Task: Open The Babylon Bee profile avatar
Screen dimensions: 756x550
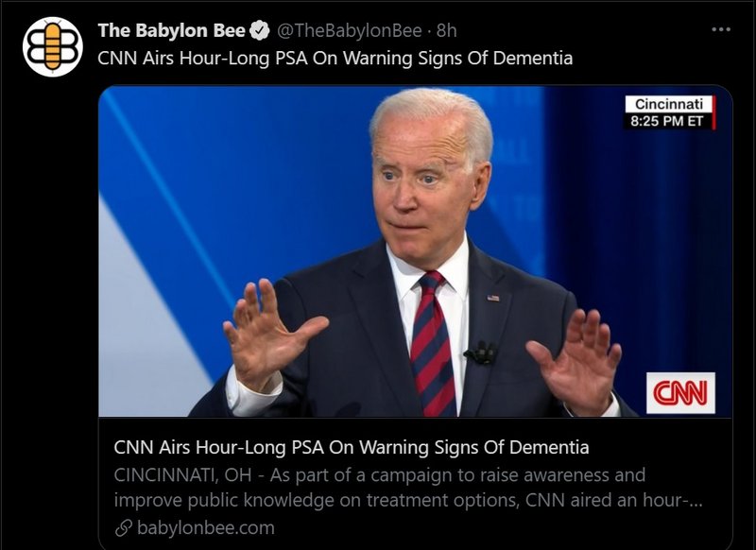Action: [x=53, y=46]
